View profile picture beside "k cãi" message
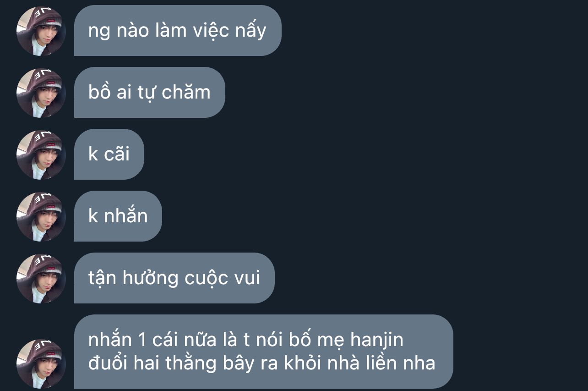588x391 pixels. (x=41, y=155)
